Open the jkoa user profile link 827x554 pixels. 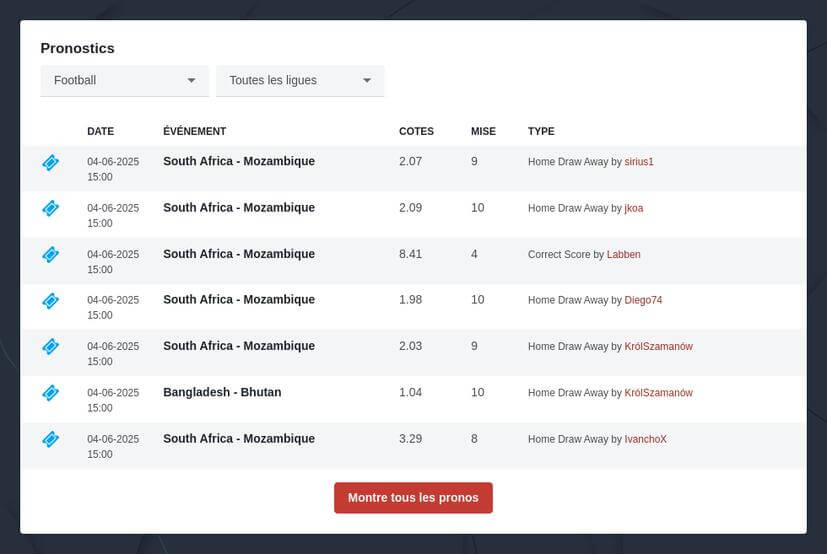633,208
